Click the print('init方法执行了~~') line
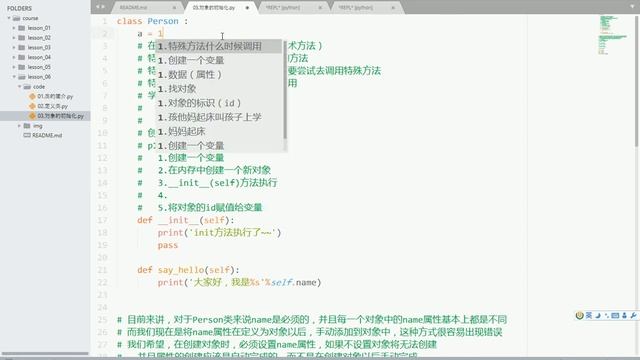The width and height of the screenshot is (640, 360). (219, 233)
